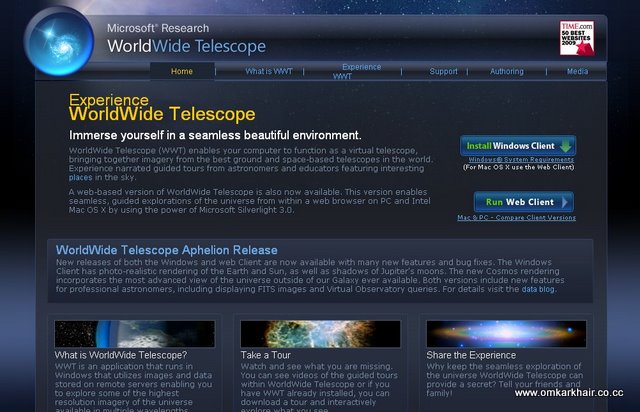Click the 'Experience WorldWide Telescope' yellow title
The width and height of the screenshot is (640, 412).
coord(162,108)
